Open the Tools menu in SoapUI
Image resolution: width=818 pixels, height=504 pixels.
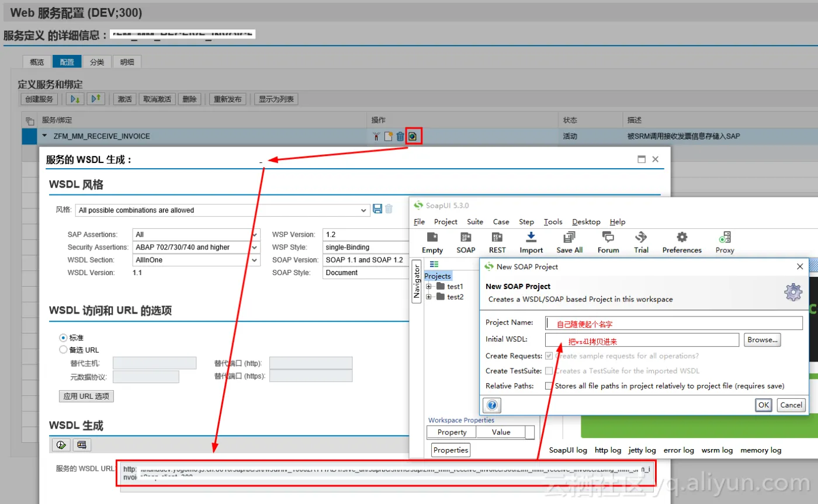click(553, 222)
